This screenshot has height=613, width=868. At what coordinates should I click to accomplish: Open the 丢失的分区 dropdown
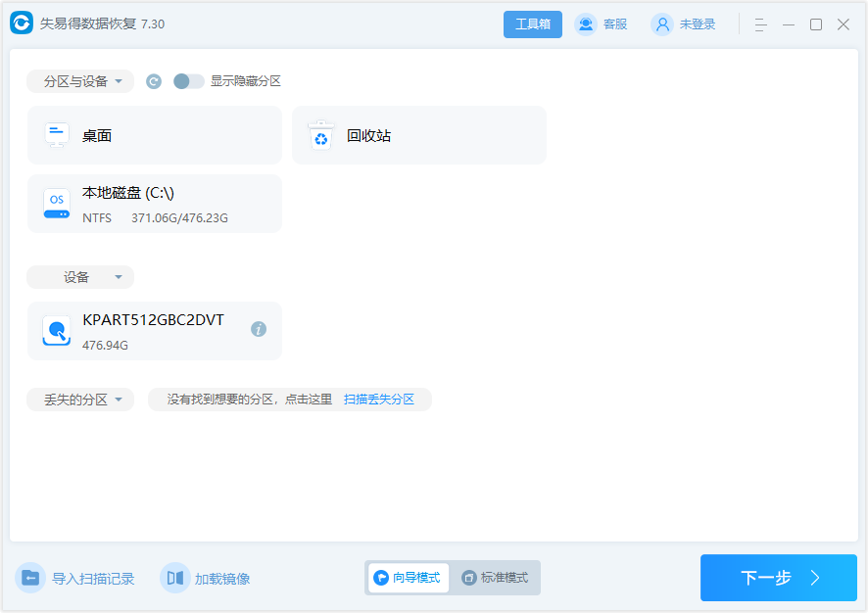[x=80, y=400]
